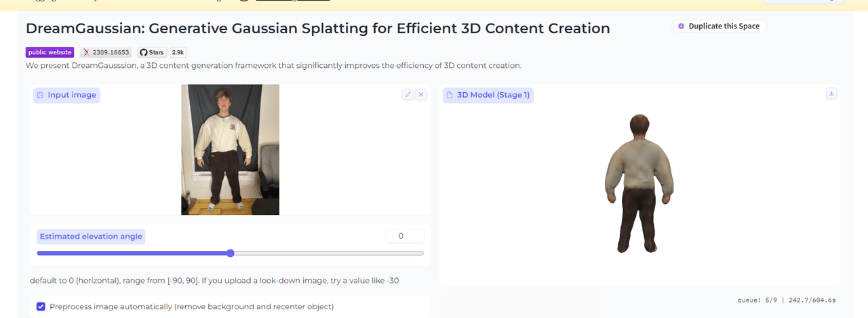Click the pencil edit icon on input image
The image size is (868, 318).
tap(408, 95)
